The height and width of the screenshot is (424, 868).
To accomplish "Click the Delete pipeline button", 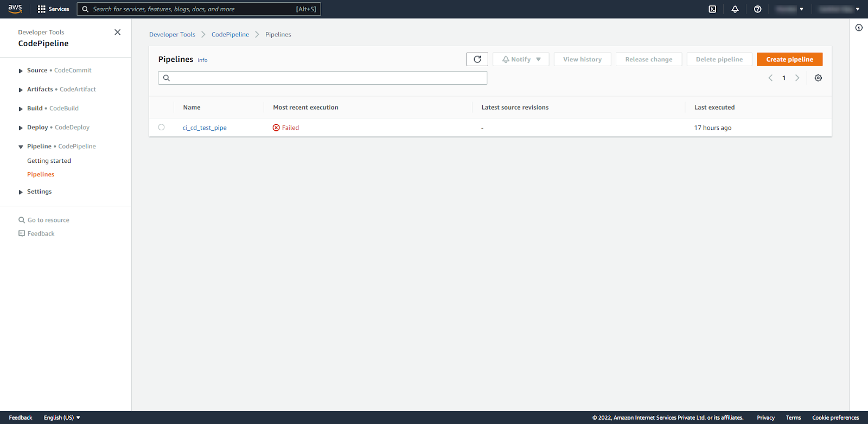I will click(x=719, y=59).
